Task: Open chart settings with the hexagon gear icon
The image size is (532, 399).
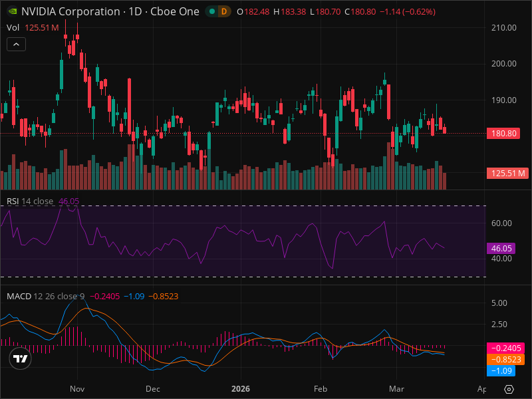Action: click(509, 389)
